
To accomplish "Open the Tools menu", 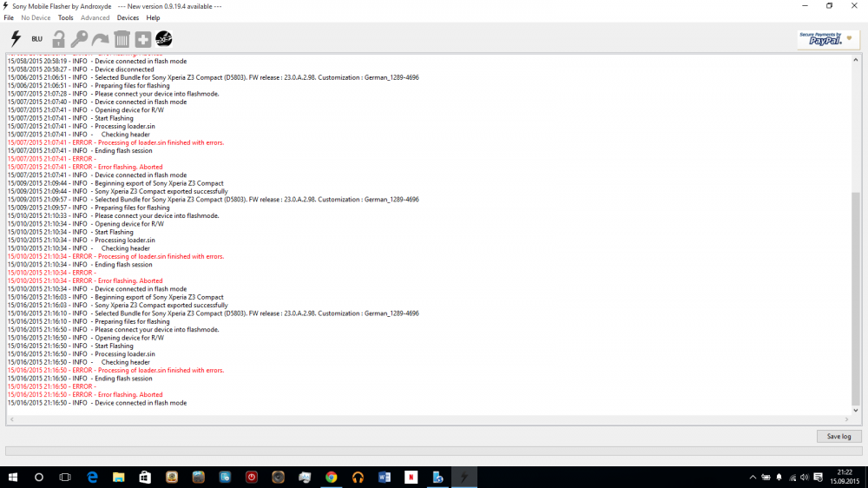I will click(65, 17).
